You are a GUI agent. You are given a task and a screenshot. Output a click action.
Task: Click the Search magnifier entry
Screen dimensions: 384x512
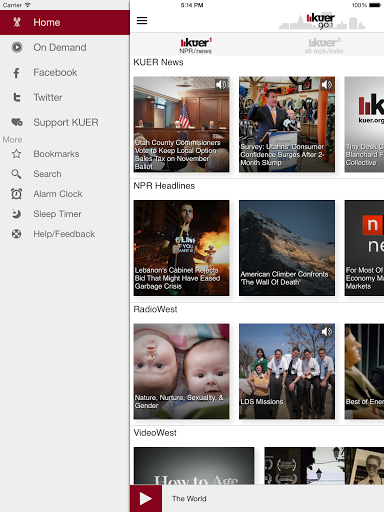pyautogui.click(x=65, y=174)
